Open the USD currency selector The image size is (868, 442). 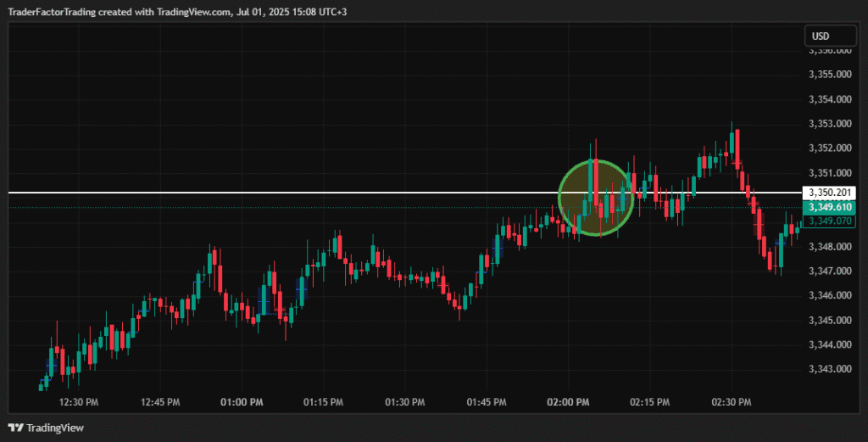(830, 36)
